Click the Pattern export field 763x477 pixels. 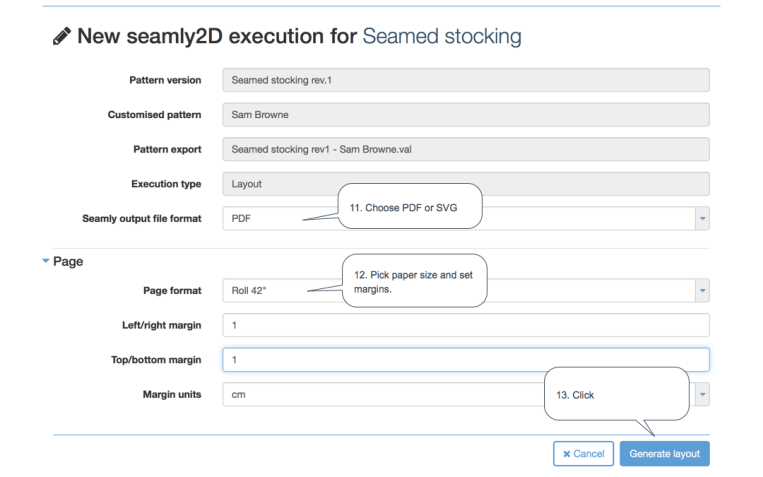[465, 150]
